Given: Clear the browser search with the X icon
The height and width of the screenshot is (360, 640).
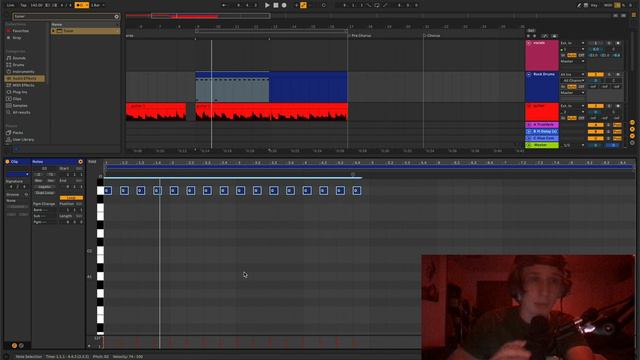Looking at the screenshot, I should coord(117,16).
